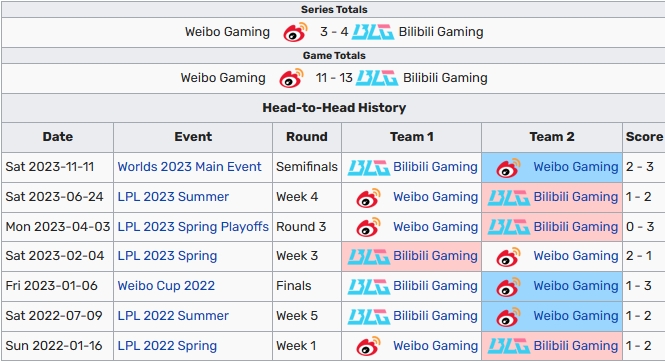Screen dimensions: 665x362
Task: Click Weibo logo in the LPL 2023 Summer row
Action: pos(368,197)
